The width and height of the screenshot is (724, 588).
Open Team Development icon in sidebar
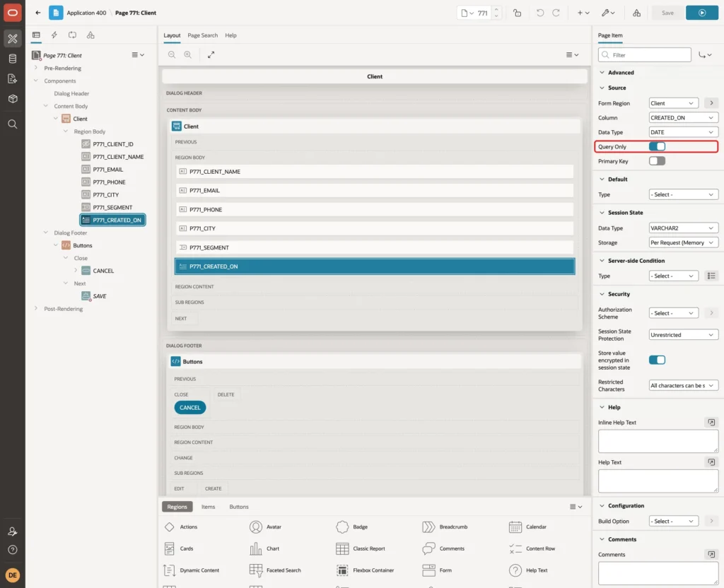[13, 78]
